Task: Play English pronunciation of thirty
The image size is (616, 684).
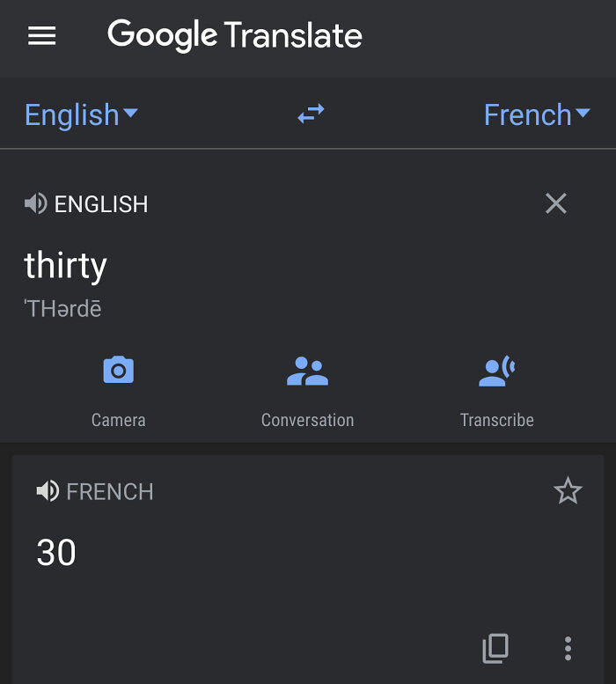Action: (x=36, y=203)
